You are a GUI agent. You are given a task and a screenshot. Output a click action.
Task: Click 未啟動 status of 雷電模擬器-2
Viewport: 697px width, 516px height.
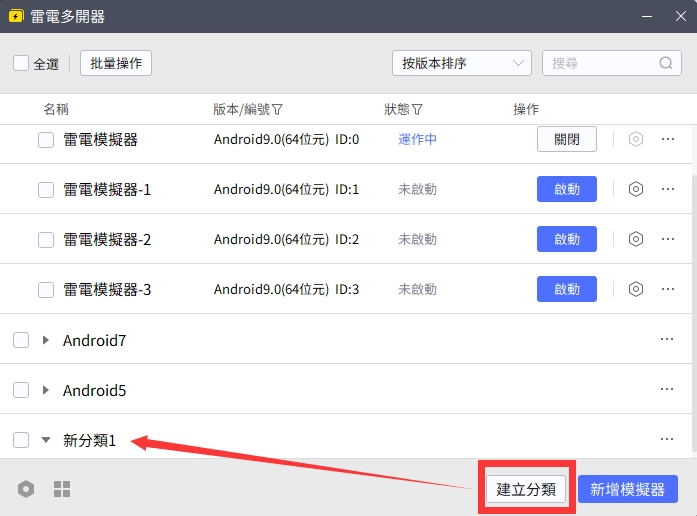(x=417, y=240)
